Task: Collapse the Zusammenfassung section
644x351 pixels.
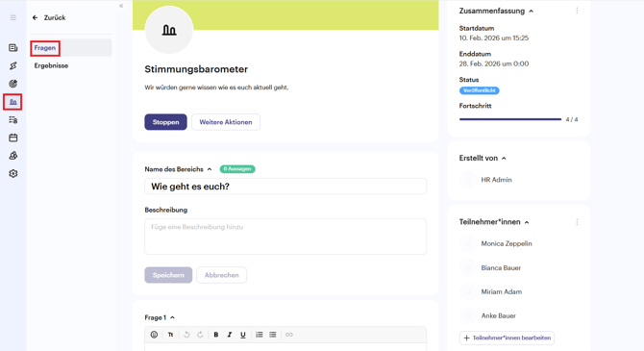Action: pos(531,12)
